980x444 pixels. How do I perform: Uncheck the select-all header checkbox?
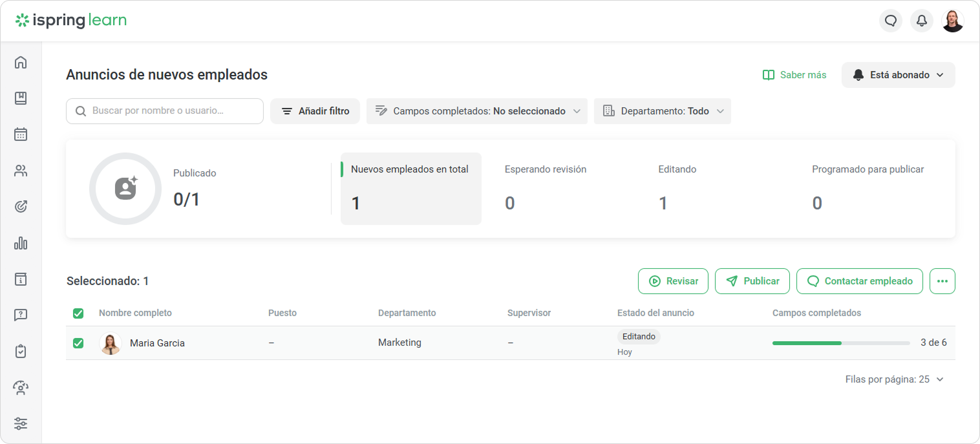(x=78, y=313)
